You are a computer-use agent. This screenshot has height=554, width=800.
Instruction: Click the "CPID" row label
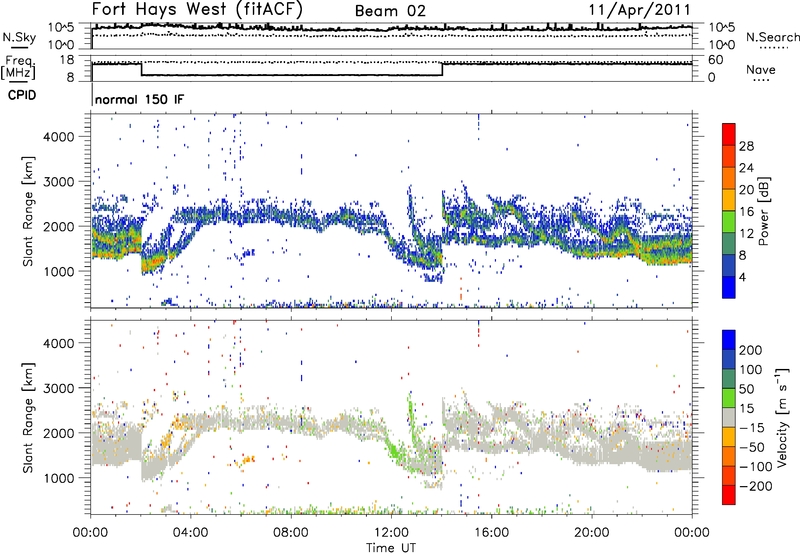click(22, 95)
